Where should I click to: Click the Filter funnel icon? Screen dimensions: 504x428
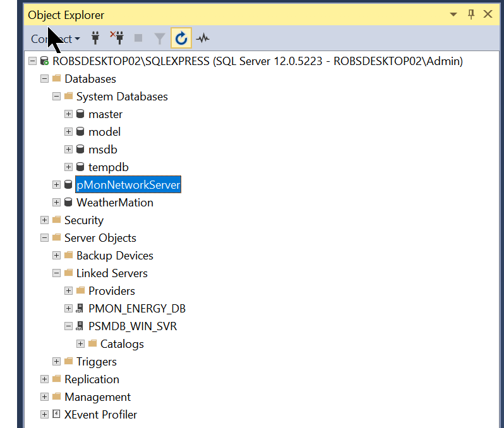pyautogui.click(x=160, y=39)
